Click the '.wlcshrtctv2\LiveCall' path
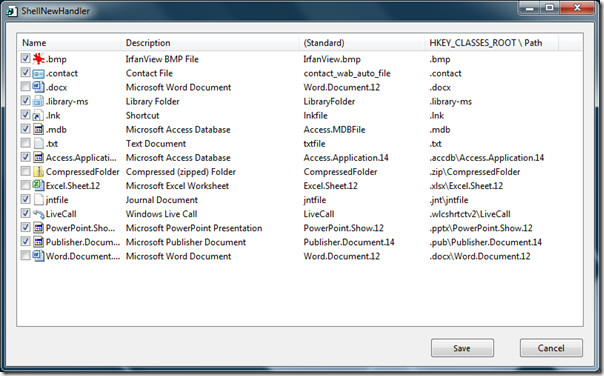Image resolution: width=604 pixels, height=376 pixels. tap(470, 214)
